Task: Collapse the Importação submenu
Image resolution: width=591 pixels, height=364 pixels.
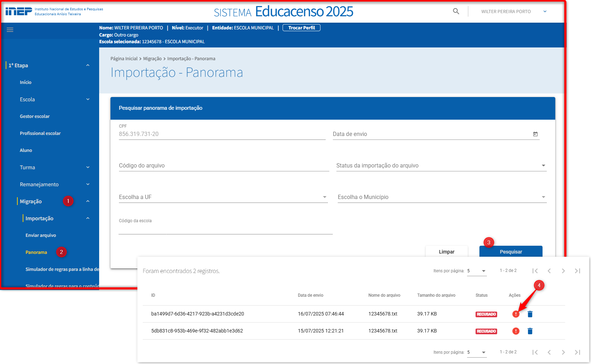Action: (x=88, y=218)
